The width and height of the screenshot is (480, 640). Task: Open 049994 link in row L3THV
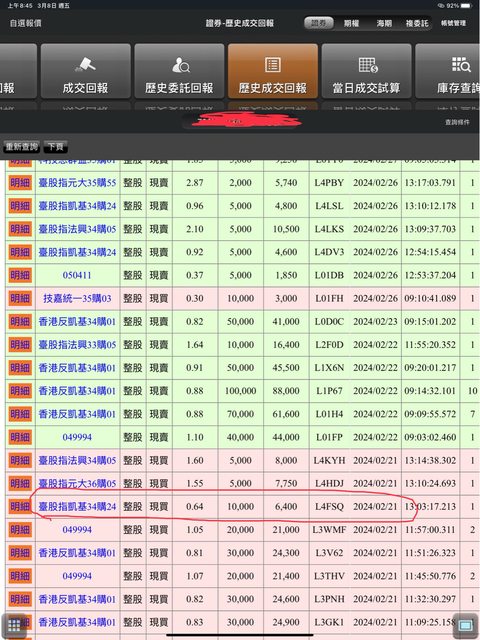77,576
